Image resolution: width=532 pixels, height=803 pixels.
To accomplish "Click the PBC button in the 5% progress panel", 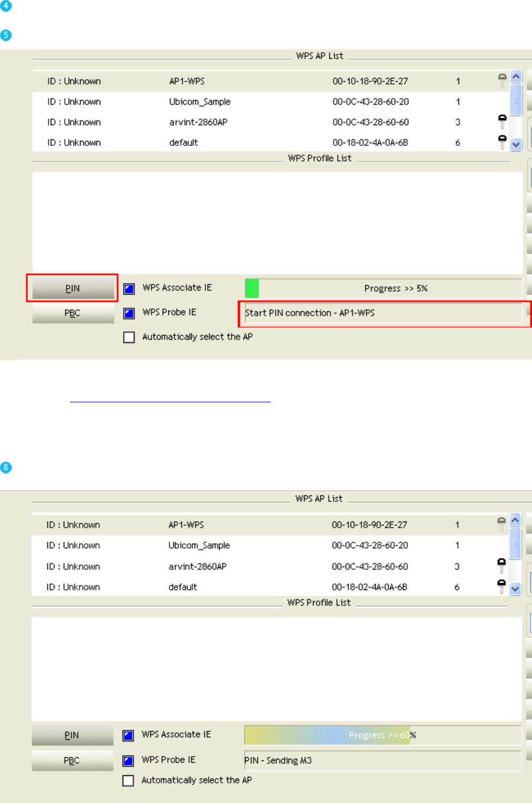I will (x=73, y=313).
